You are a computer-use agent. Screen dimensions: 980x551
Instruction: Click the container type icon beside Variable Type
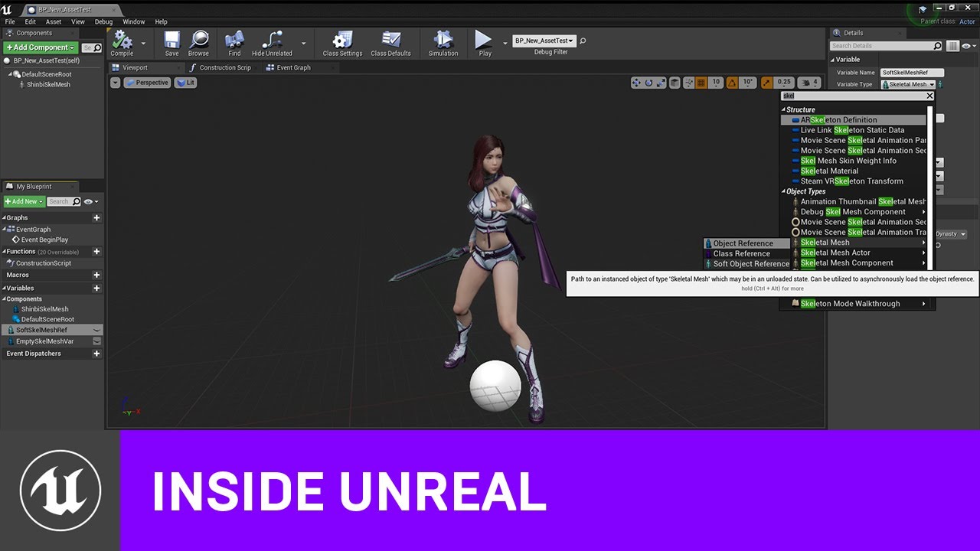941,84
